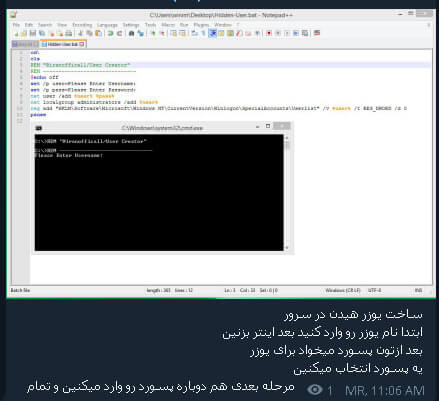Click Run Macro Multiple Times icon
The image size is (439, 401).
[x=296, y=33]
